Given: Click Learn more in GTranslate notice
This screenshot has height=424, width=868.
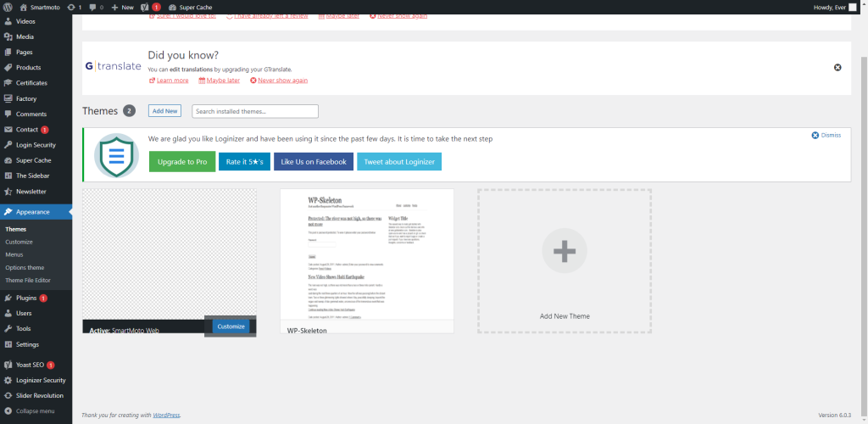Looking at the screenshot, I should [x=169, y=81].
